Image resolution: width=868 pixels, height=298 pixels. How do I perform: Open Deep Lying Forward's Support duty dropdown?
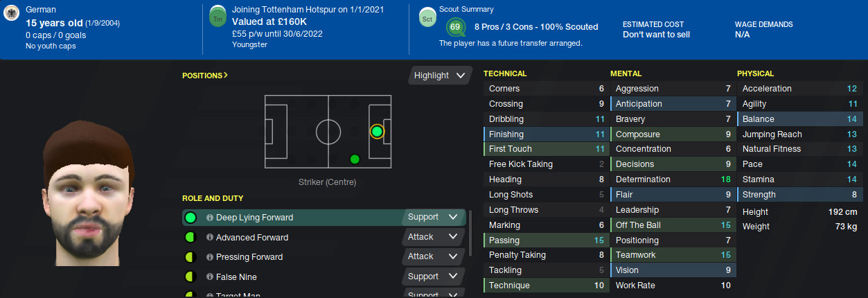click(432, 217)
